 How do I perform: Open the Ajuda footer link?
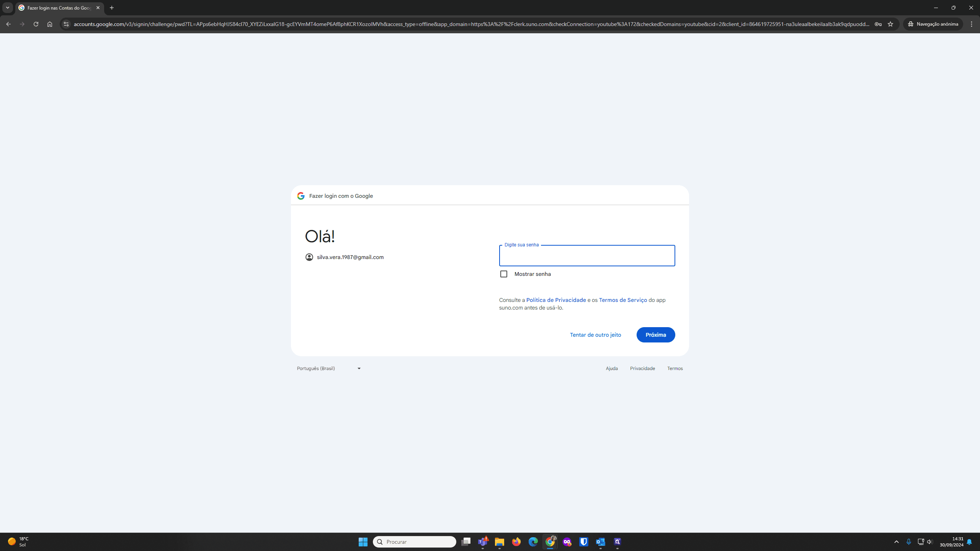[612, 368]
